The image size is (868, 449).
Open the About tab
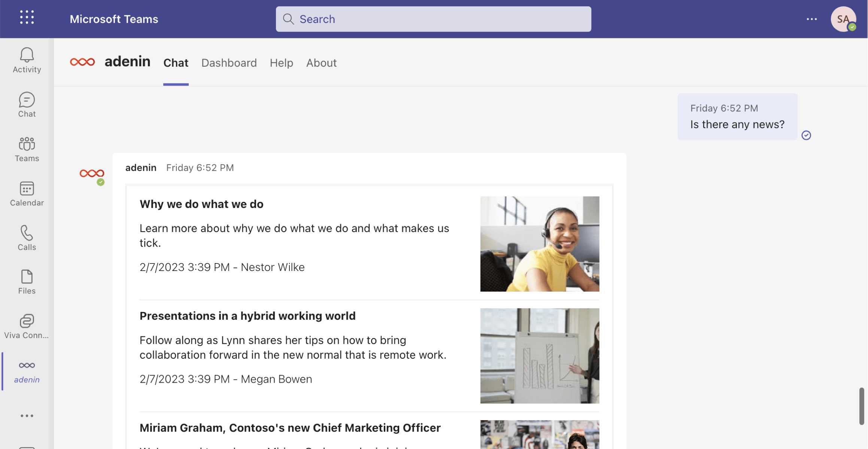point(321,63)
